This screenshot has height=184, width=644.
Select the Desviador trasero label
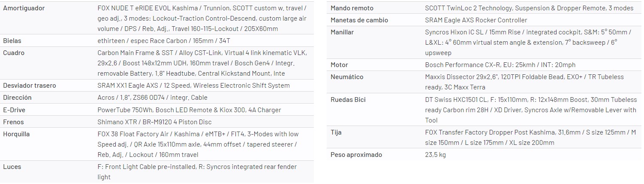coord(30,86)
